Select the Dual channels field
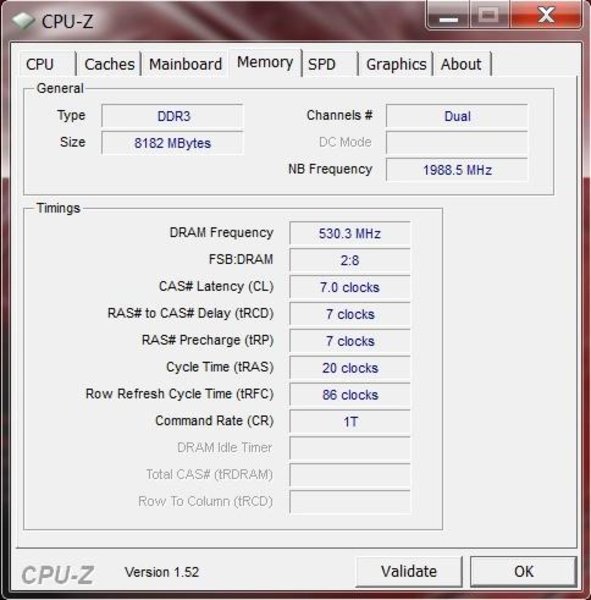The height and width of the screenshot is (600, 591). coord(457,116)
